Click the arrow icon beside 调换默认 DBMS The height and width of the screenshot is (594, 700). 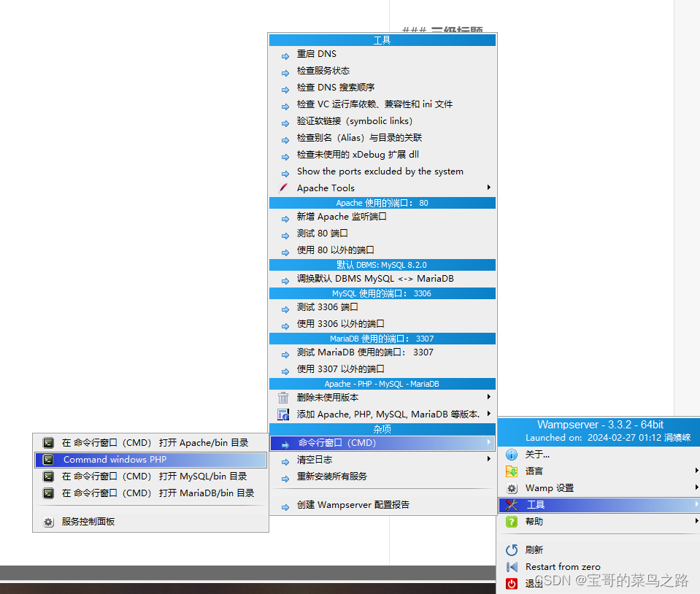coord(285,281)
